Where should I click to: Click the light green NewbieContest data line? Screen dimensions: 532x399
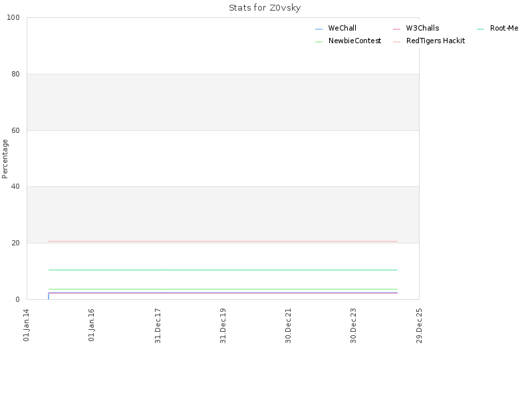coord(223,289)
